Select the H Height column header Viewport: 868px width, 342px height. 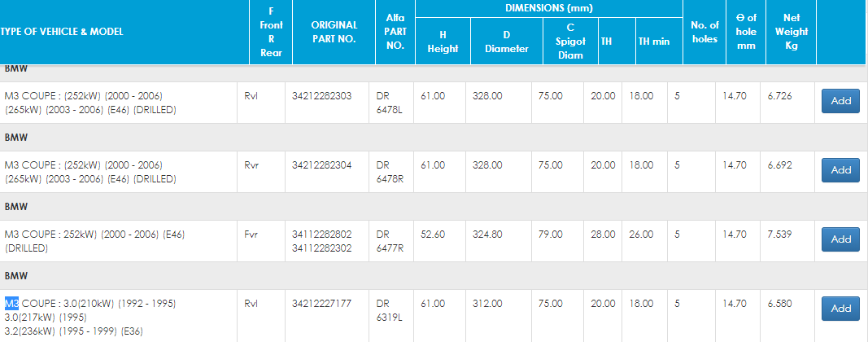(x=443, y=42)
